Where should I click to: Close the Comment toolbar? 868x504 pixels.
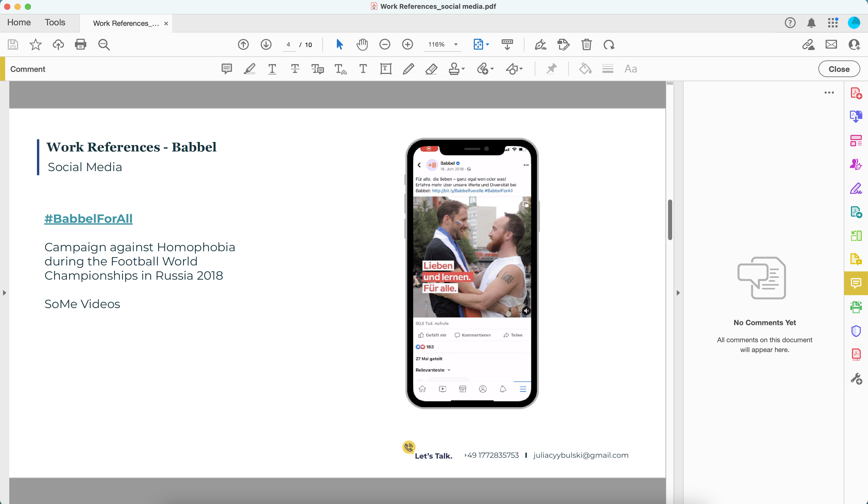[x=839, y=69]
